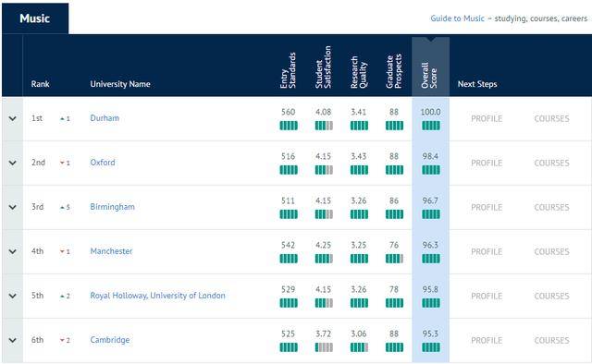
Task: Select Birmingham's overall score 96.7
Action: click(430, 200)
